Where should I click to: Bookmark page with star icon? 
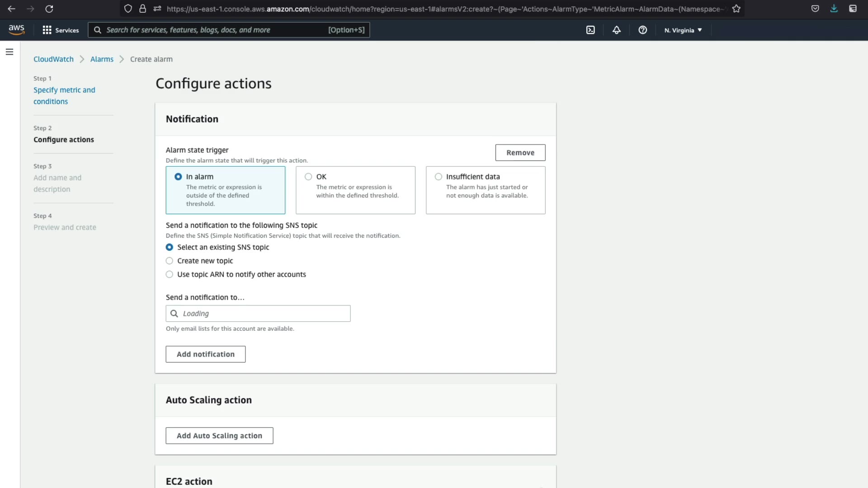pos(736,9)
